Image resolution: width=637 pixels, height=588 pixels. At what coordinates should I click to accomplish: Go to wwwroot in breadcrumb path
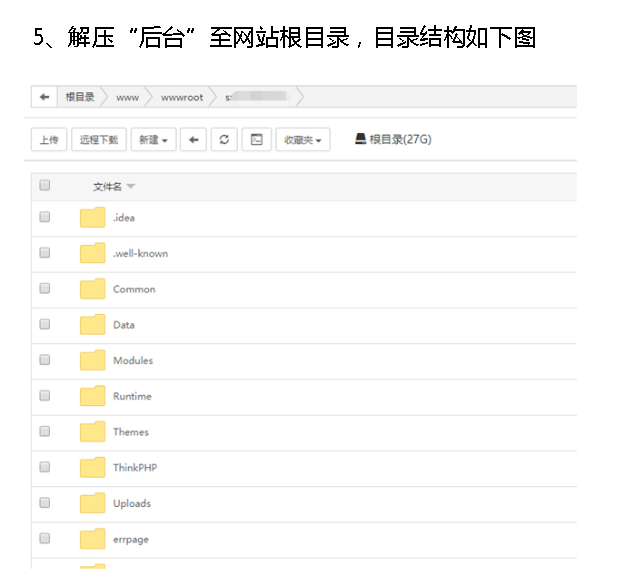tap(182, 98)
